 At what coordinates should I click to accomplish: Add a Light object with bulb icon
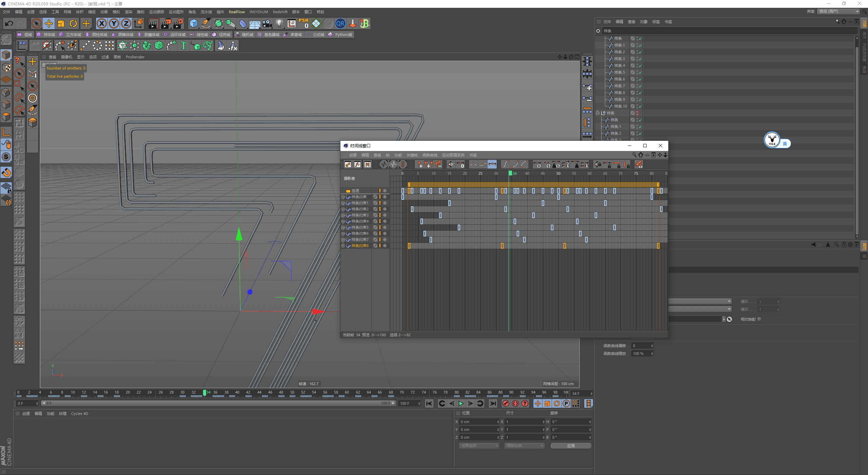pos(279,23)
